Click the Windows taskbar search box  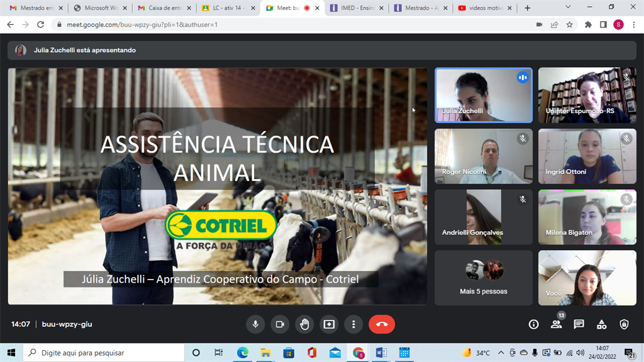[x=104, y=353]
